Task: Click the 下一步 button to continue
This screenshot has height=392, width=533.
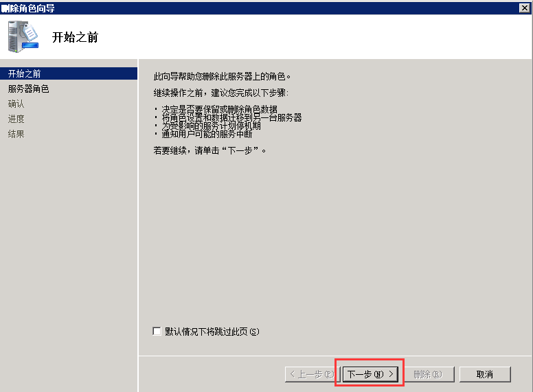Action: pos(370,374)
